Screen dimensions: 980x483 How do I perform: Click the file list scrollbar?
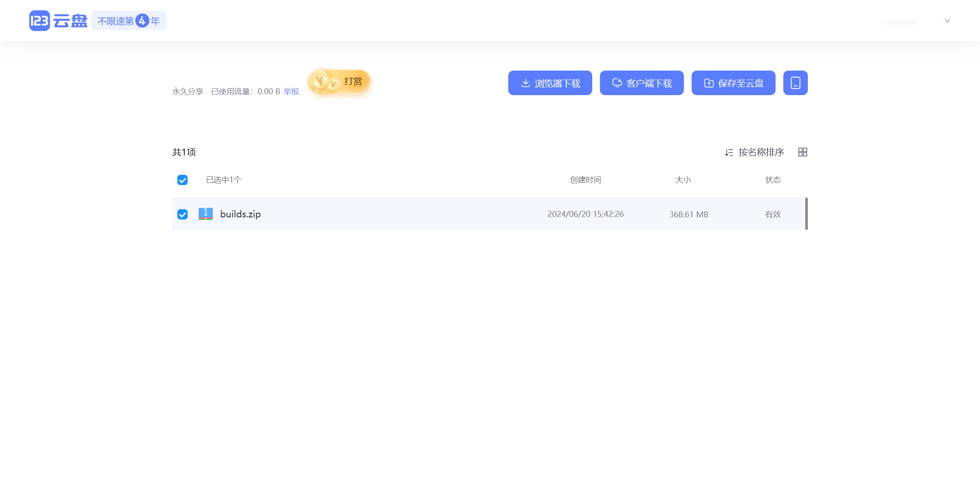coord(807,214)
